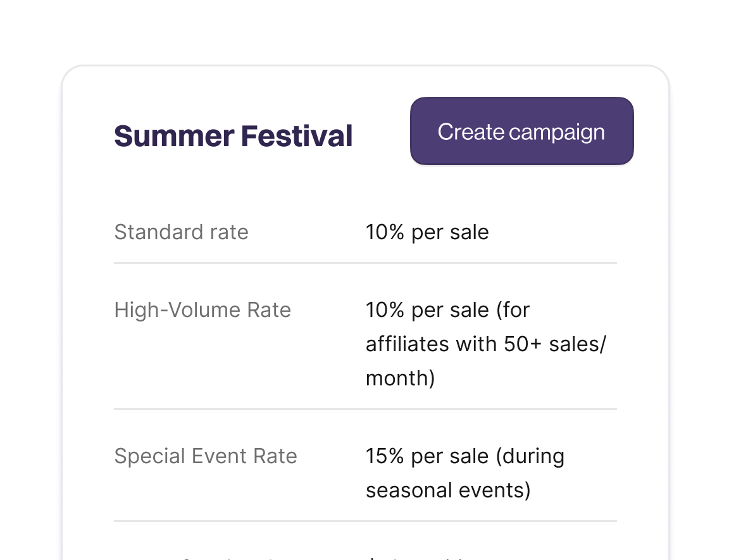
Task: Click the divider below High-Volume Rate row
Action: [365, 409]
